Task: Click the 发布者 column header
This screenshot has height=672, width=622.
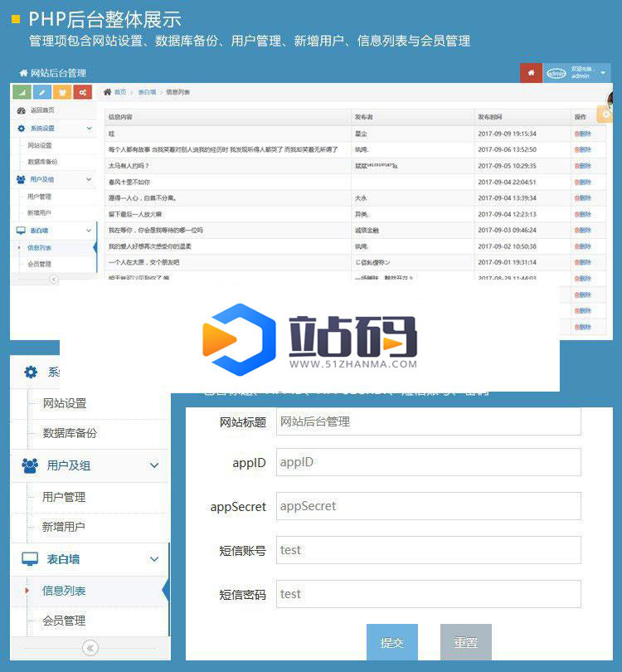Action: click(364, 117)
